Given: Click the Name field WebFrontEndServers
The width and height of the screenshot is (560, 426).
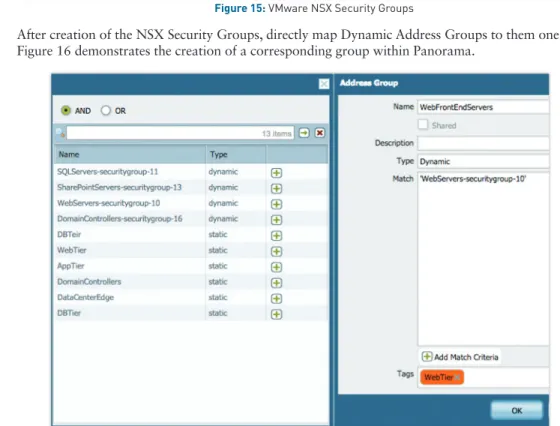Looking at the screenshot, I should pyautogui.click(x=483, y=107).
